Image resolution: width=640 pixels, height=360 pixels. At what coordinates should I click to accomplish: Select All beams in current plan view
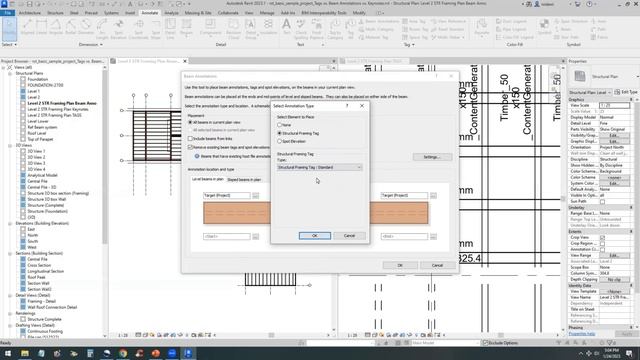coord(190,122)
